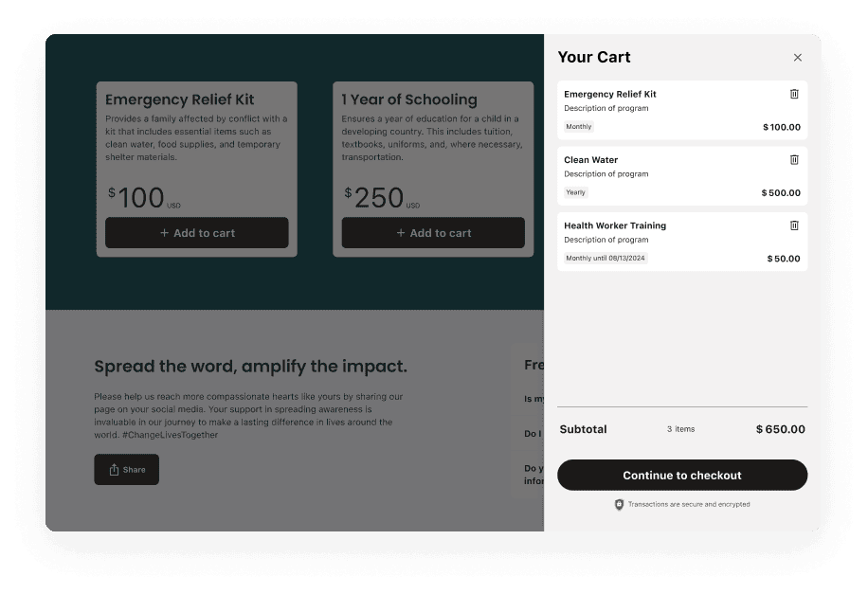This screenshot has height=594, width=868.
Task: Click the Share button
Action: [x=126, y=470]
